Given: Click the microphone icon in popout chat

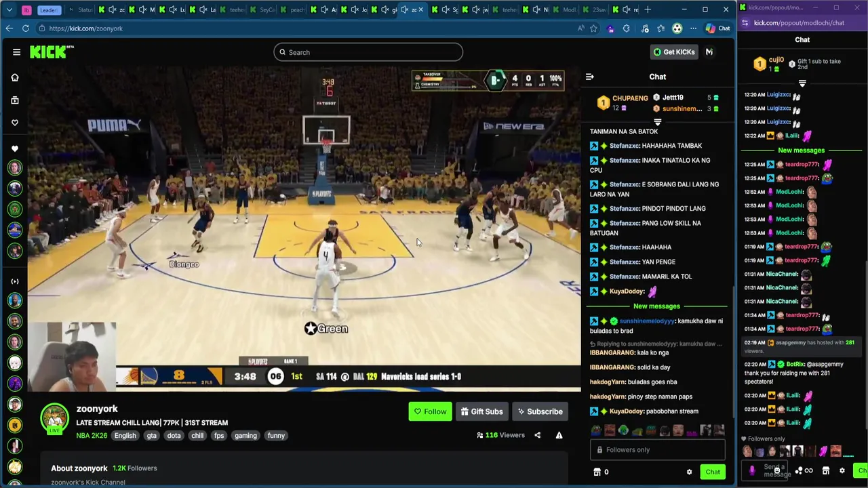Looking at the screenshot, I should tap(751, 470).
